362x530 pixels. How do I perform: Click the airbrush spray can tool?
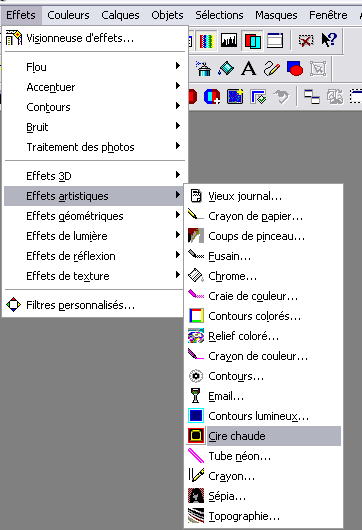[x=203, y=69]
